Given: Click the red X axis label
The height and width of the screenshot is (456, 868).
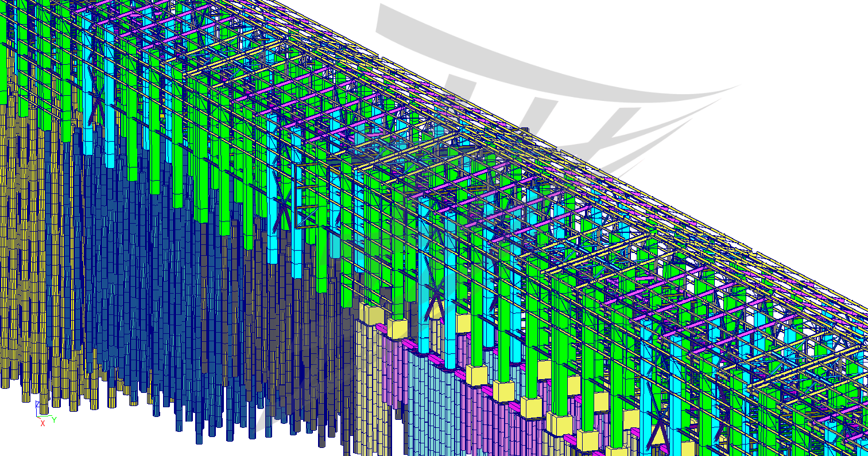Looking at the screenshot, I should [42, 423].
